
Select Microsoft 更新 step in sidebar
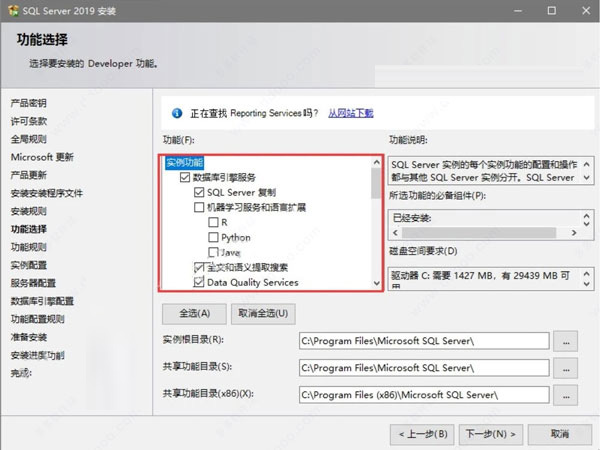42,157
